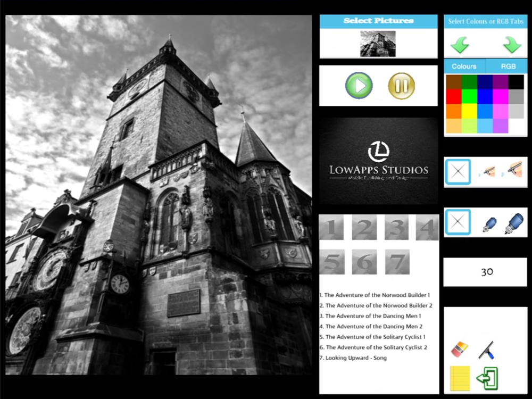This screenshot has height=399, width=532.
Task: Select number tile 6
Action: tap(364, 262)
